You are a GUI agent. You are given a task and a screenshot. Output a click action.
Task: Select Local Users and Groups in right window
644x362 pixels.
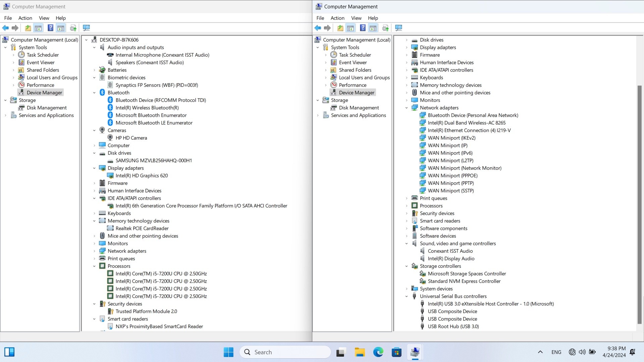(x=364, y=77)
